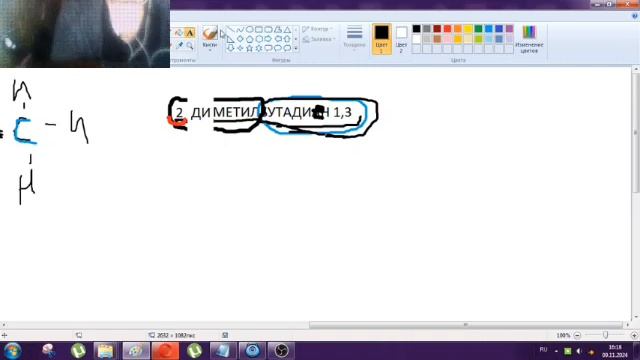Viewport: 640px width, 360px height.
Task: Pick the Cloud callout shape
Action: tap(287, 48)
